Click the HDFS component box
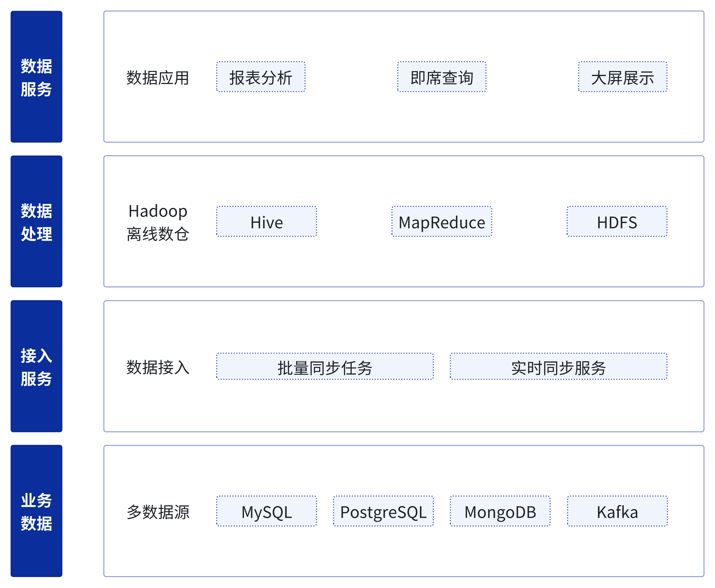This screenshot has height=588, width=715. pos(617,221)
